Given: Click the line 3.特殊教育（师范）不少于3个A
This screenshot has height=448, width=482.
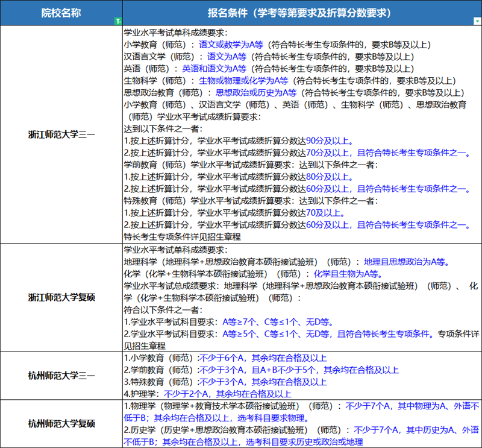Looking at the screenshot, I should (x=225, y=382).
